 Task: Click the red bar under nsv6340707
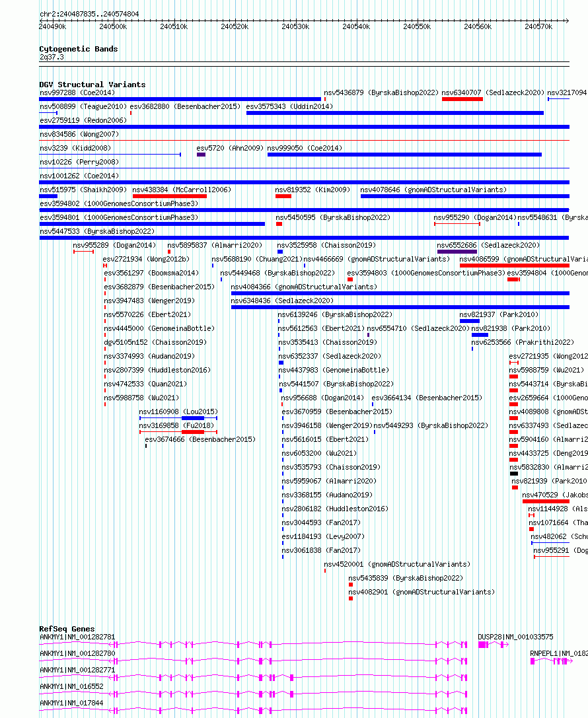click(x=462, y=99)
